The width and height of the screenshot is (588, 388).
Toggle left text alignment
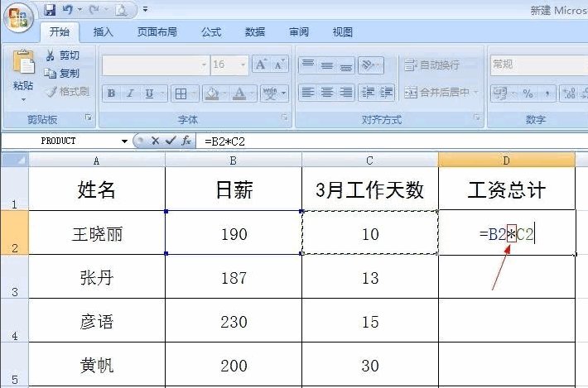[308, 92]
